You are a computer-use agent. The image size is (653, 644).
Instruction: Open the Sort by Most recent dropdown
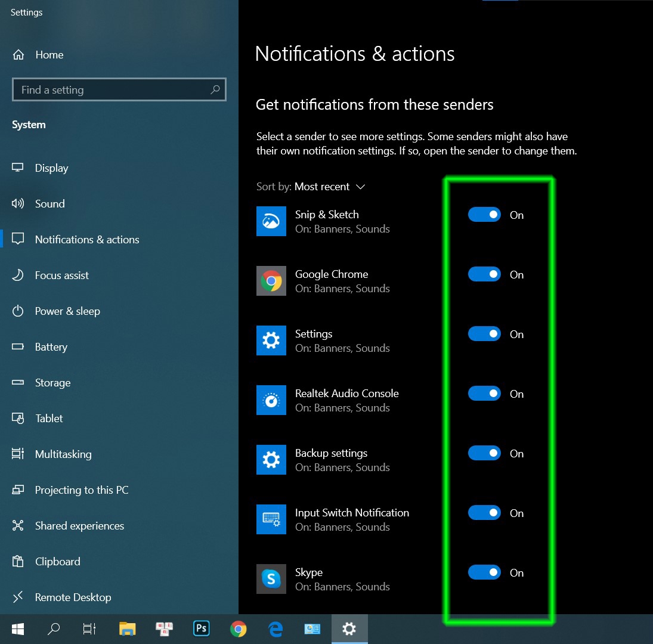(x=311, y=187)
